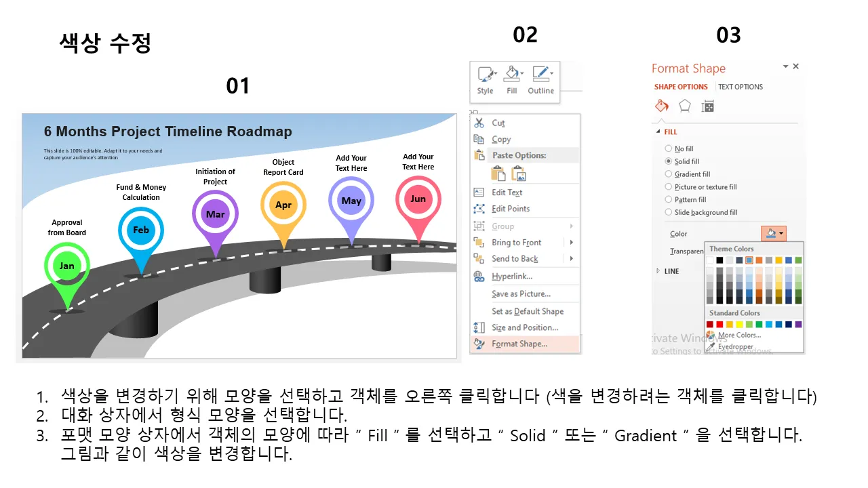The height and width of the screenshot is (488, 868).
Task: Open the Effects pentagon icon
Action: point(685,106)
